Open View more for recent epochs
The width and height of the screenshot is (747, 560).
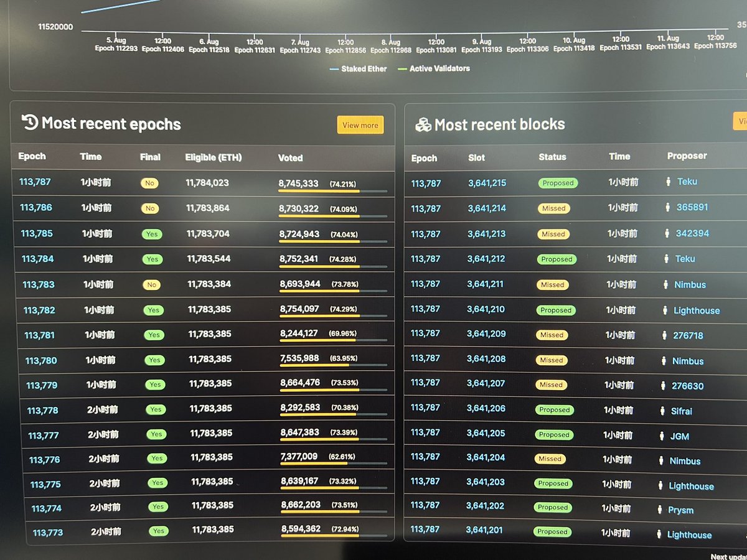(360, 125)
